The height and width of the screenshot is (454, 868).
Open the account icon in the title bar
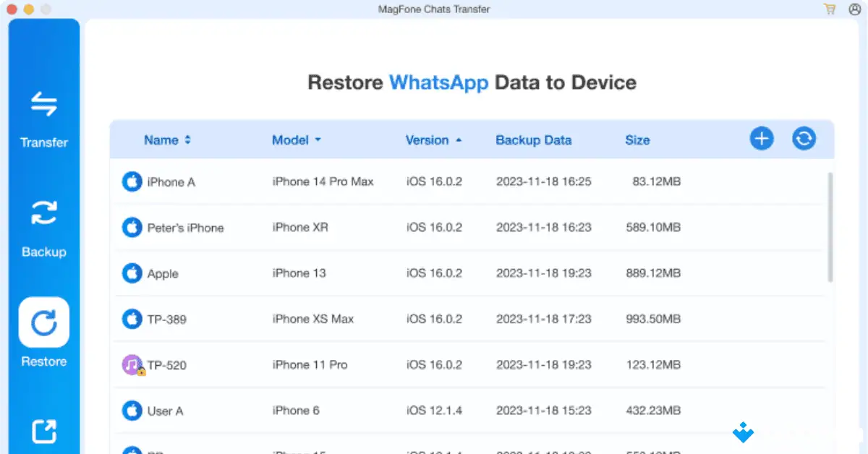point(854,9)
